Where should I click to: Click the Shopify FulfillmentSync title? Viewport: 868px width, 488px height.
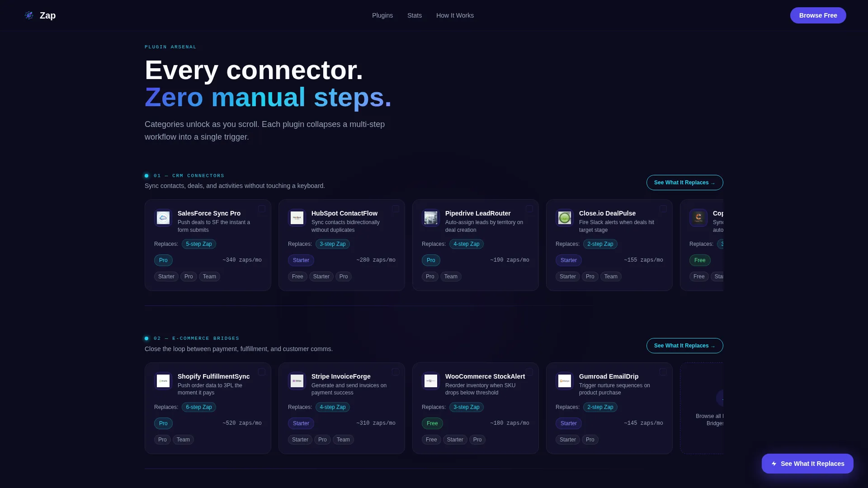[x=213, y=376]
